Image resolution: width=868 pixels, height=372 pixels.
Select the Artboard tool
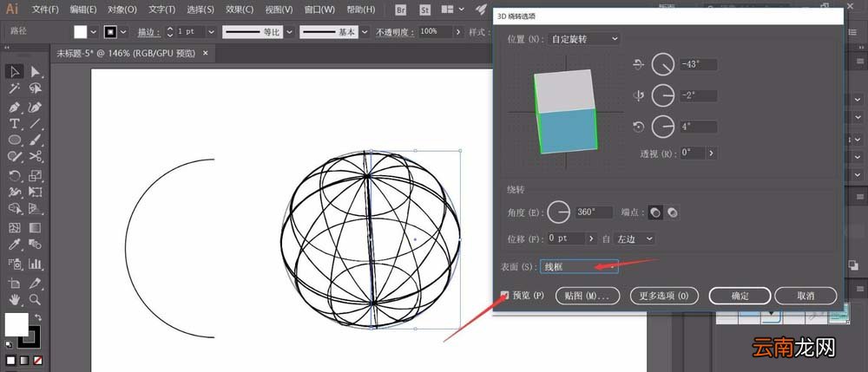15,283
